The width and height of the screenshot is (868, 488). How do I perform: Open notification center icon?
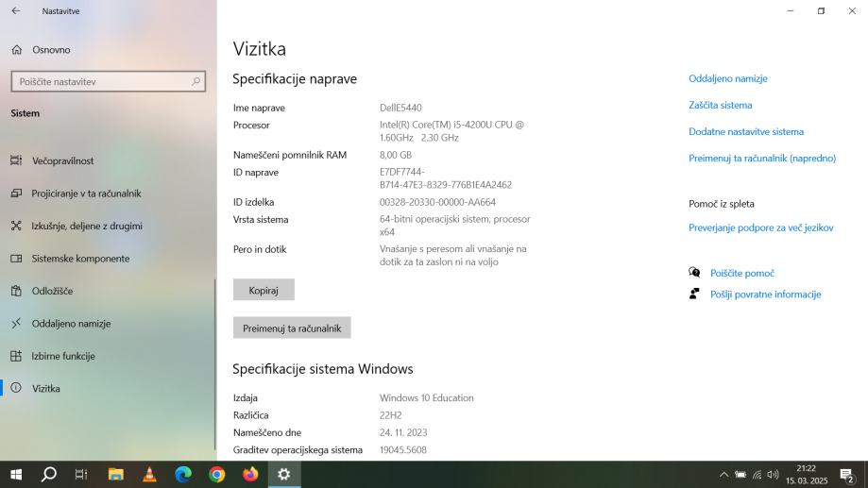[x=846, y=475]
